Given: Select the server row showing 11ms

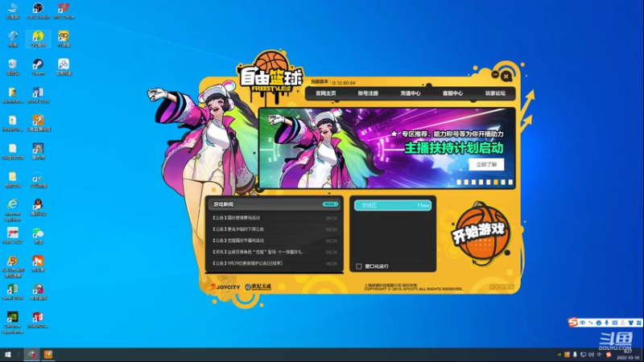Looking at the screenshot, I should coord(393,205).
